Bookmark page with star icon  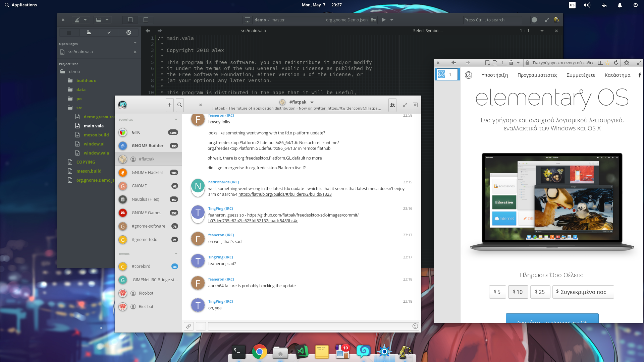pyautogui.click(x=607, y=63)
